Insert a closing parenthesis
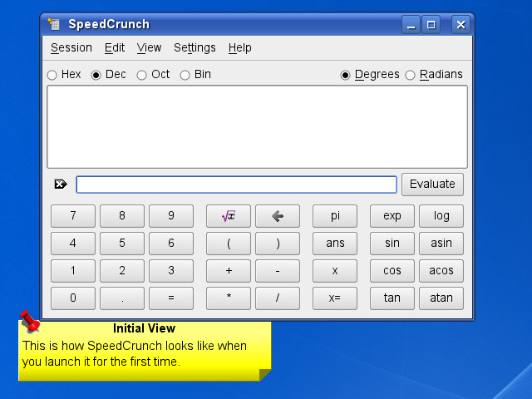Screen dimensions: 532x399 [278, 244]
